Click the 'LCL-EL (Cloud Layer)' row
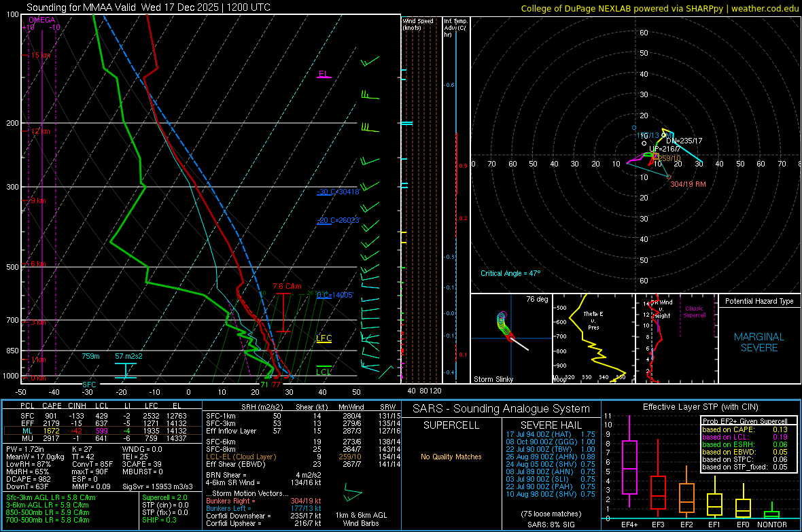 coord(303,457)
